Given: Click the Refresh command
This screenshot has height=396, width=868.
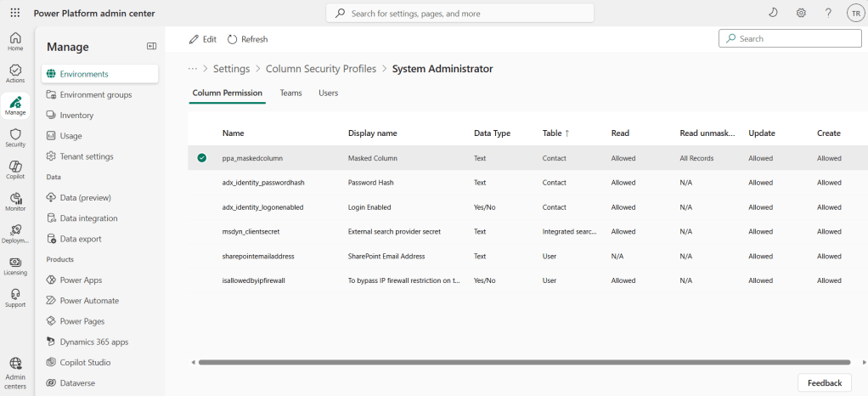Looking at the screenshot, I should point(247,39).
